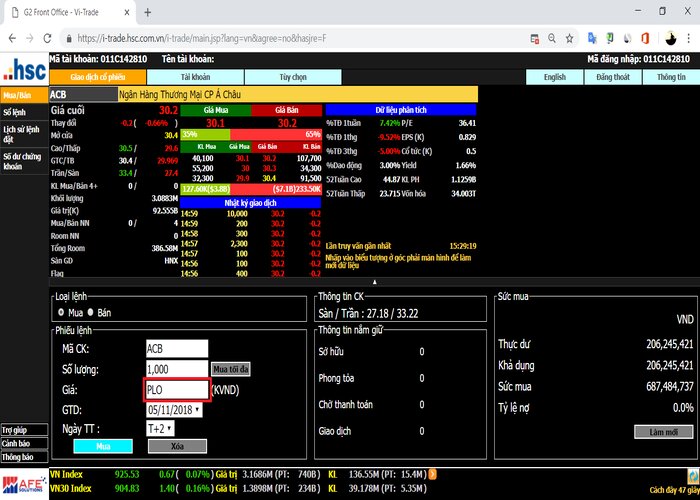The image size is (700, 500).
Task: Open new browser tab plus icon
Action: coord(148,12)
